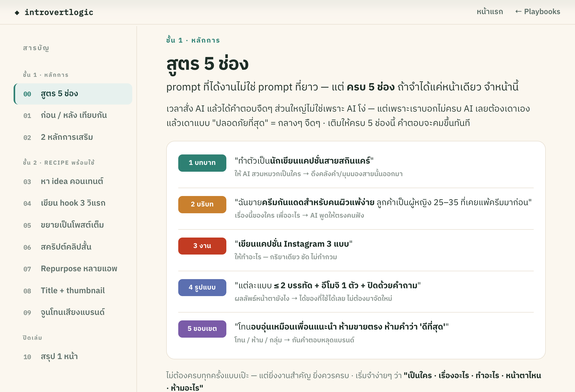Click sidebar section label ปิดเล่ม
575x392 pixels.
coord(32,338)
